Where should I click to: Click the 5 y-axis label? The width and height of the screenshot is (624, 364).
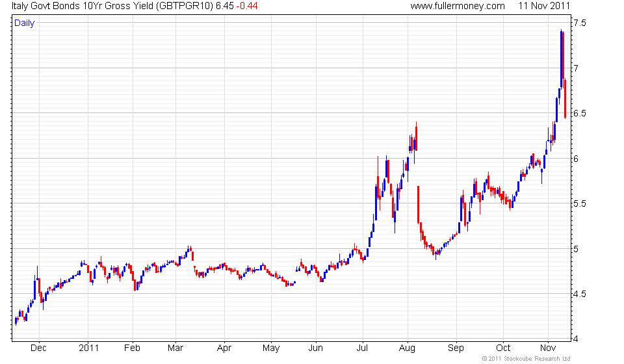[576, 249]
